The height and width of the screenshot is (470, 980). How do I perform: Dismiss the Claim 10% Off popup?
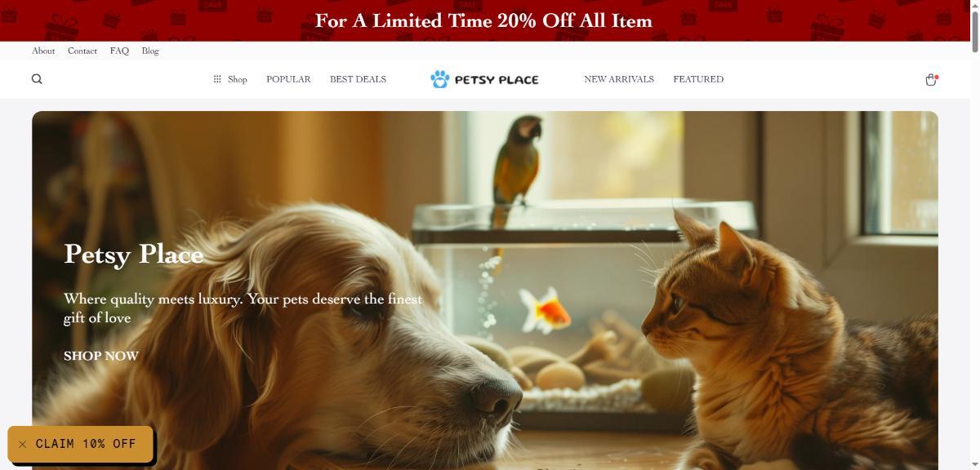coord(22,444)
